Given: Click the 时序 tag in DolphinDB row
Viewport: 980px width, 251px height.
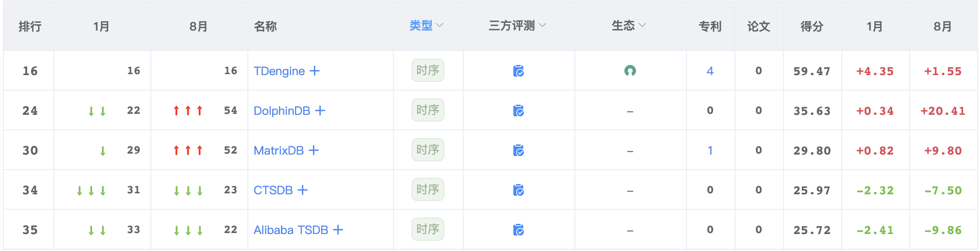Looking at the screenshot, I should pyautogui.click(x=427, y=110).
